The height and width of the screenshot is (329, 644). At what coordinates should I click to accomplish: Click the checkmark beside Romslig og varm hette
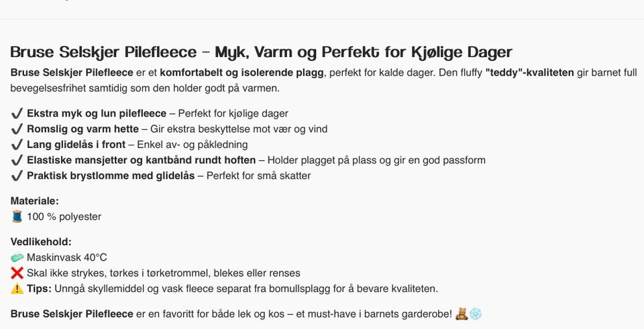point(17,129)
